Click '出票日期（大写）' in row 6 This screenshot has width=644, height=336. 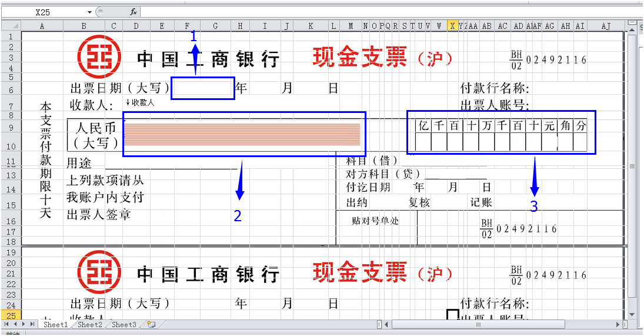pyautogui.click(x=120, y=88)
